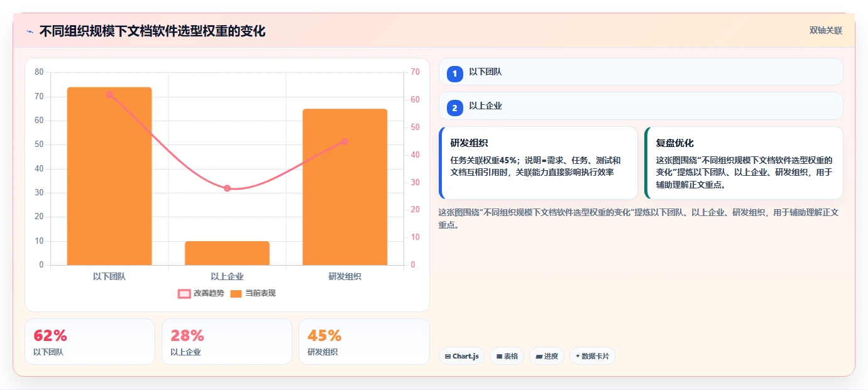Click the Chart.js tag

pyautogui.click(x=462, y=356)
